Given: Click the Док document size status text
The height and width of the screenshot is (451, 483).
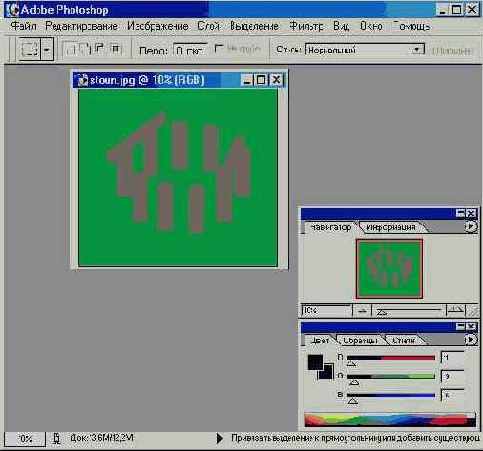Looking at the screenshot, I should [102, 438].
